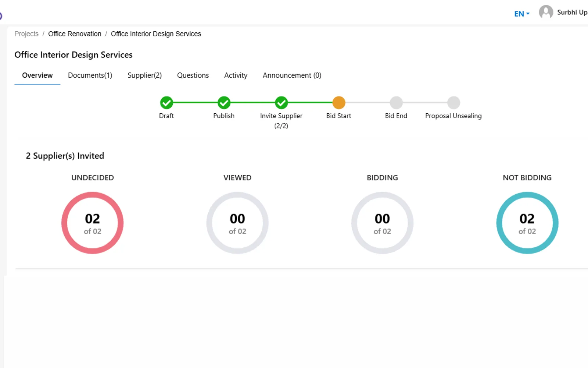
Task: Click the grey Bid End step marker
Action: click(x=396, y=103)
